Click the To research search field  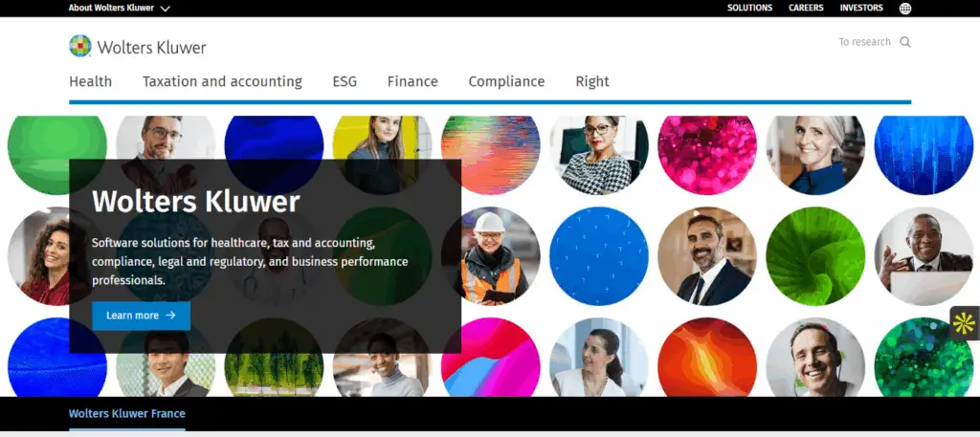click(864, 42)
